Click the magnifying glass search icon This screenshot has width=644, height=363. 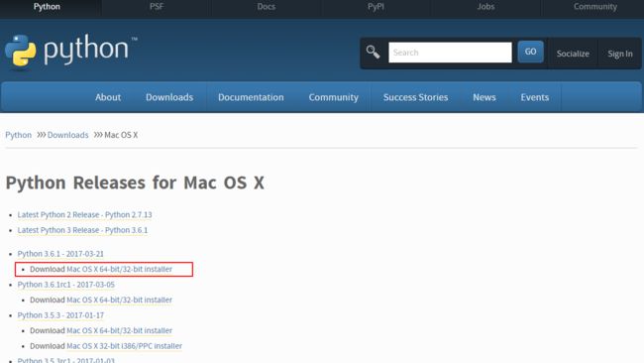(373, 52)
